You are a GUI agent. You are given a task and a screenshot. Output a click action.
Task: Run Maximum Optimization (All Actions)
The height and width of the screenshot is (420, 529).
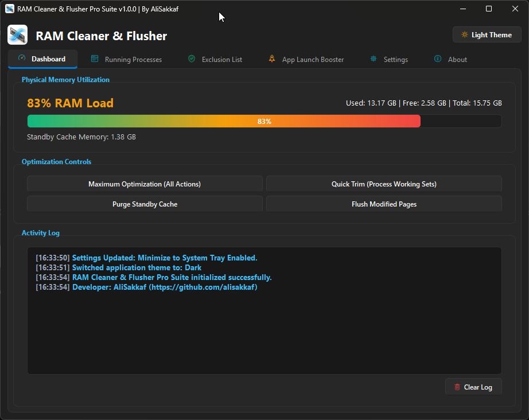pos(145,184)
